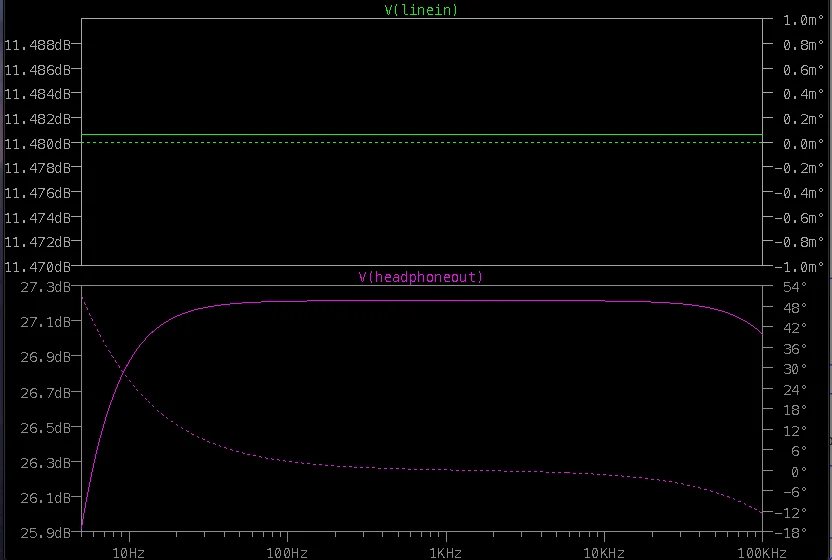This screenshot has height=560, width=832.
Task: Click the solid green V(linein) magnitude trace
Action: click(x=422, y=135)
